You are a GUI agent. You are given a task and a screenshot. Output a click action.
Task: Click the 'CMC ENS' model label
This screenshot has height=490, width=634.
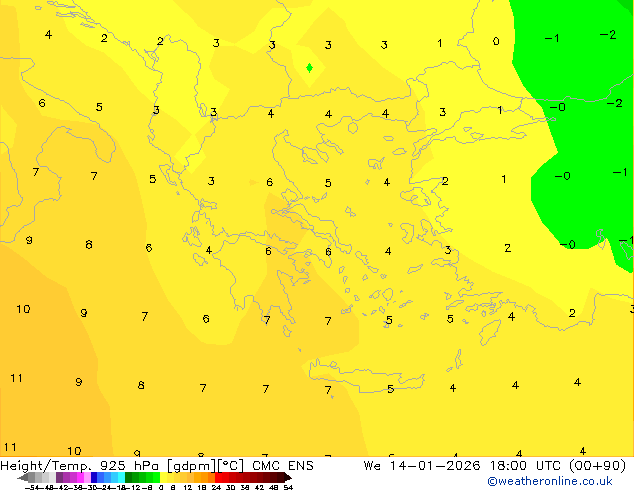283,466
